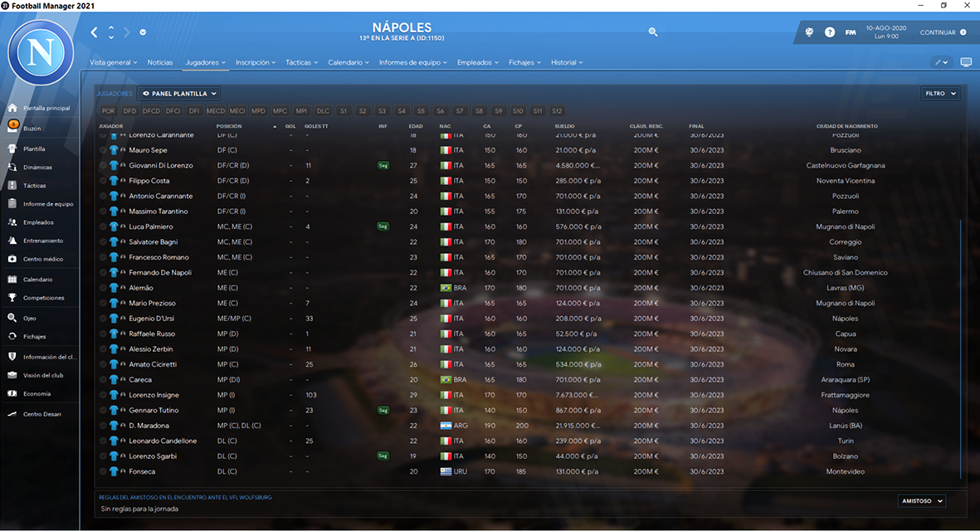Expand the Informes de equipo menu
Viewport: 980px width, 531px height.
412,62
